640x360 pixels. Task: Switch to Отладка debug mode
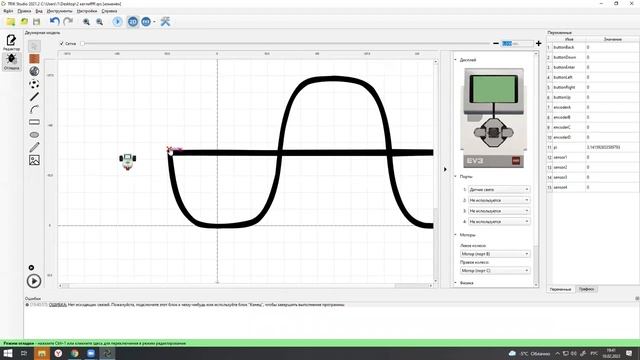click(x=11, y=61)
